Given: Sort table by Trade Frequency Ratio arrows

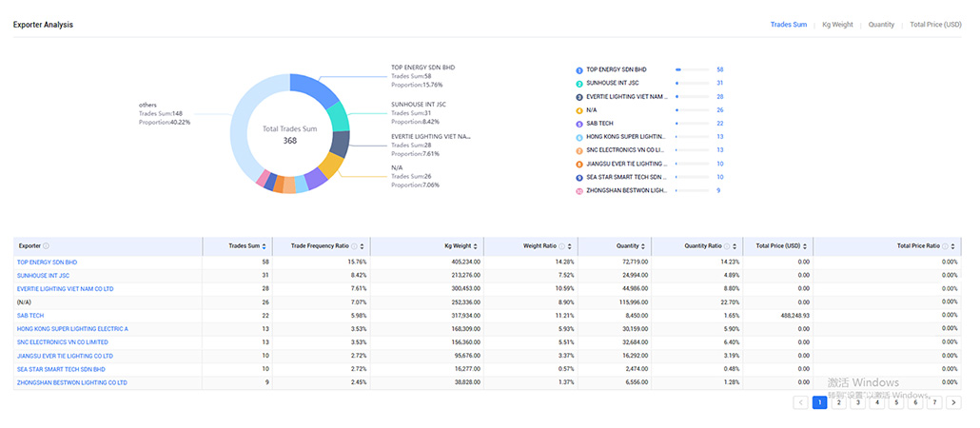Looking at the screenshot, I should 362,246.
